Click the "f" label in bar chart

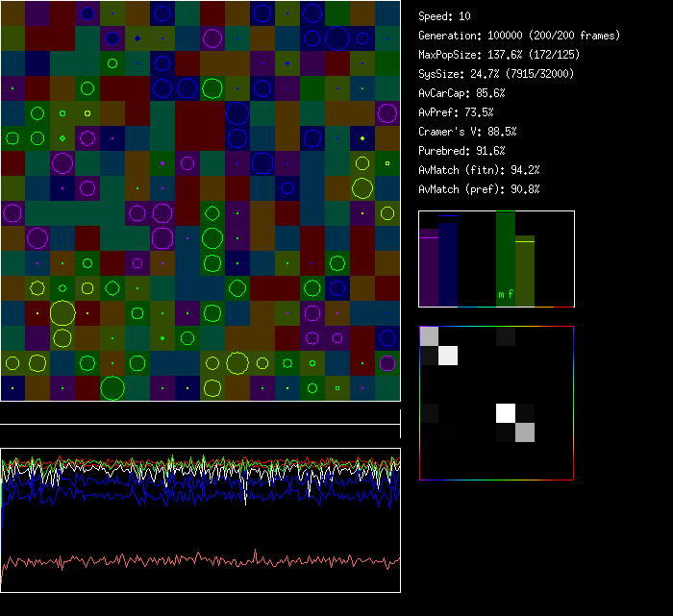coord(511,294)
